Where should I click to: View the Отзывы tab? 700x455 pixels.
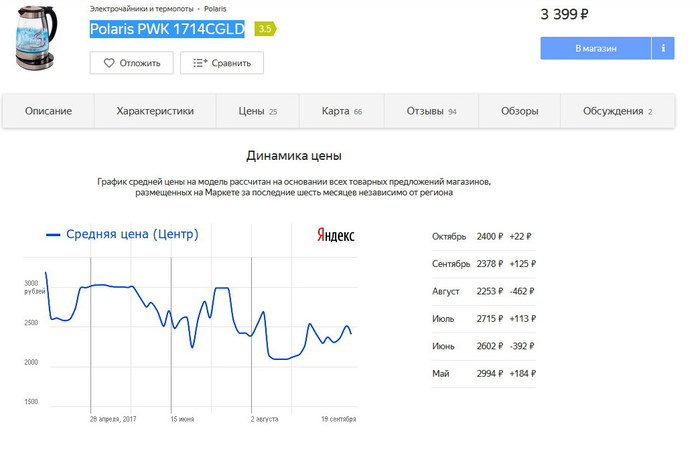click(x=431, y=111)
